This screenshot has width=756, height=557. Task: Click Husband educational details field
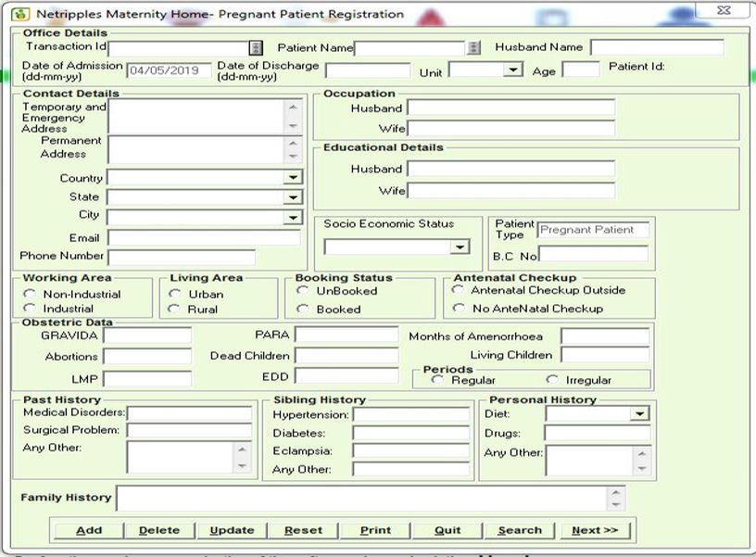pyautogui.click(x=511, y=169)
